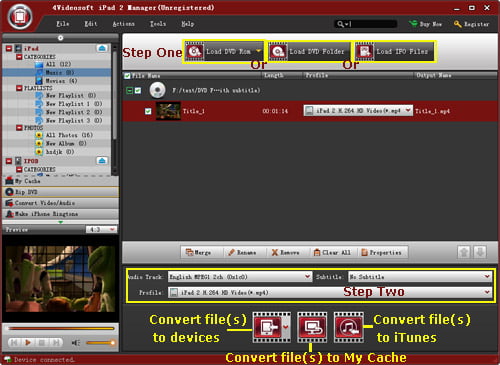Open the Convert Video/Audio tab
The height and width of the screenshot is (365, 500).
click(x=60, y=203)
